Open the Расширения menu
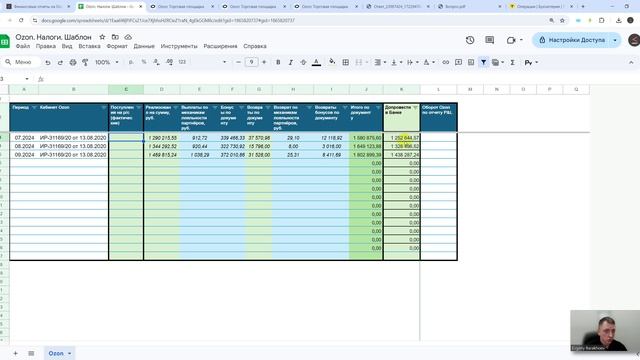640x360 pixels. [x=220, y=46]
